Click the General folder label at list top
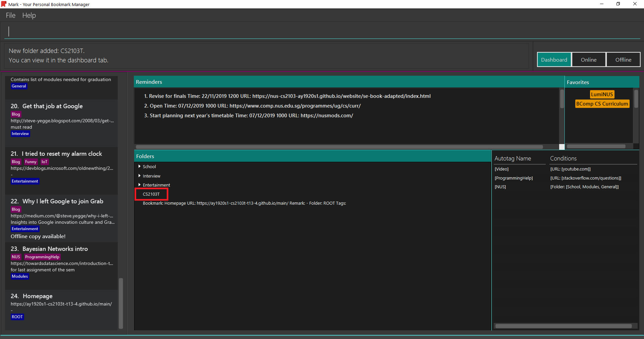This screenshot has width=644, height=339. pyautogui.click(x=19, y=86)
